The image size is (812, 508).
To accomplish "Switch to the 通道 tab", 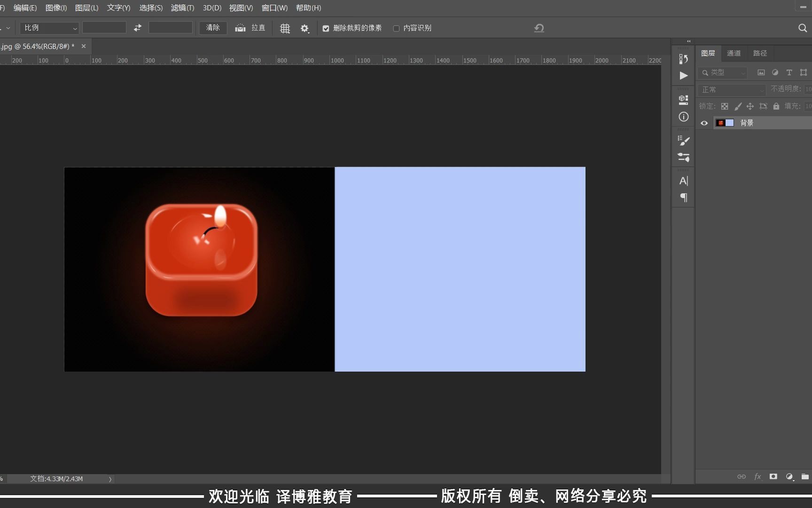I will point(734,53).
